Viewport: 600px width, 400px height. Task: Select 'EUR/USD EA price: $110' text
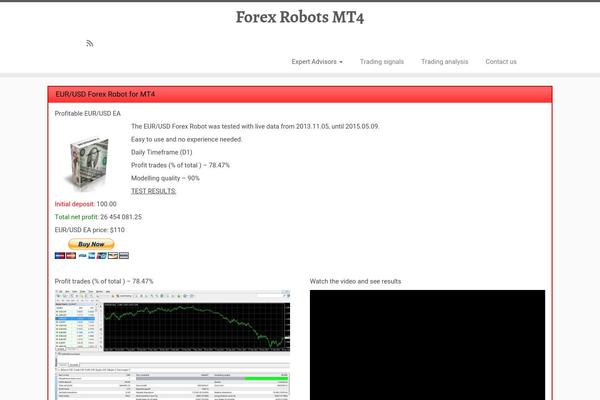90,230
